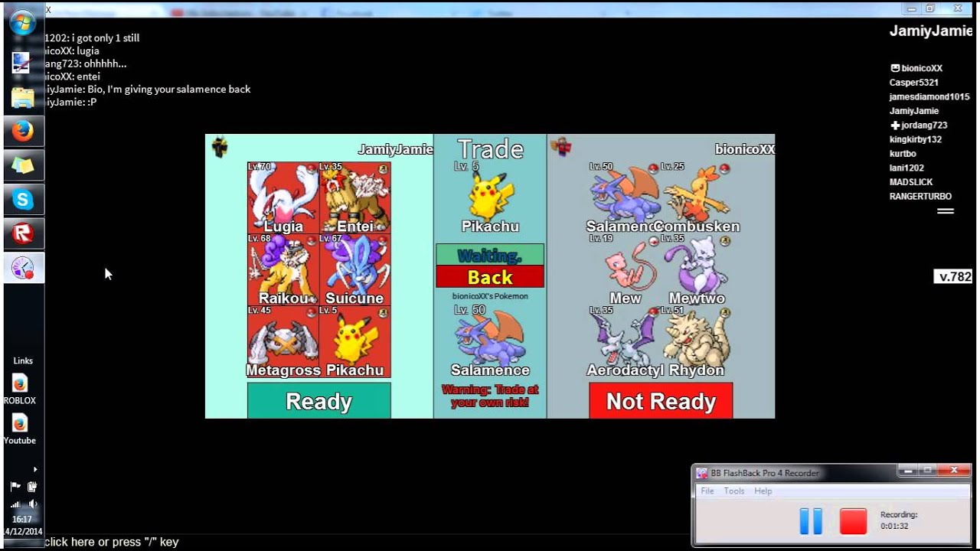
Task: Pause recording in BB FlashBack Recorder
Action: point(811,521)
